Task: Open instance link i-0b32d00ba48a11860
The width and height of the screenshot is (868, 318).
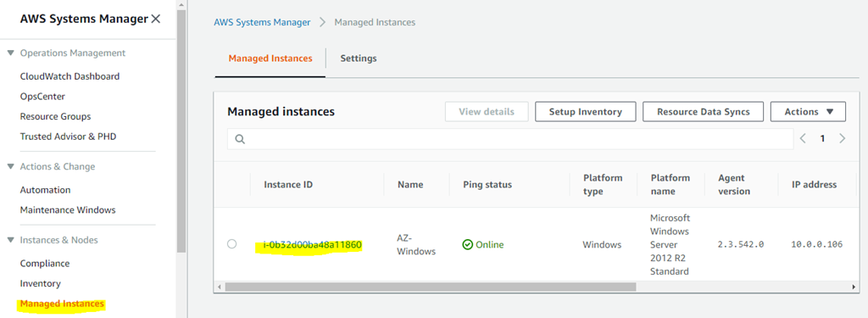Action: coord(313,244)
